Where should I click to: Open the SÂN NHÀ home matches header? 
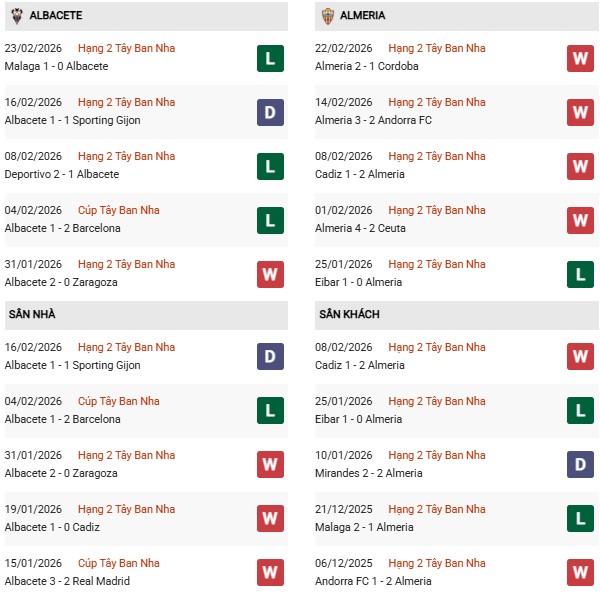coord(34,315)
